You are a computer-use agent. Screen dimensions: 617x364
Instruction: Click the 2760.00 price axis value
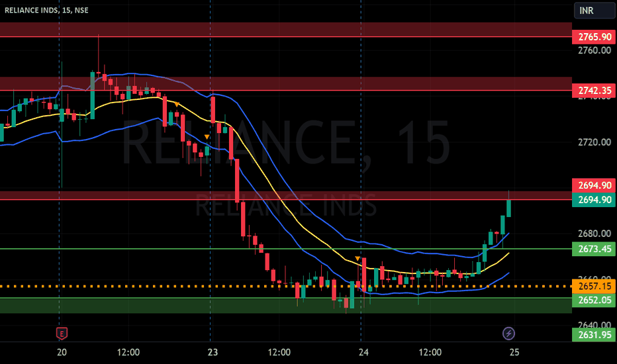click(594, 50)
